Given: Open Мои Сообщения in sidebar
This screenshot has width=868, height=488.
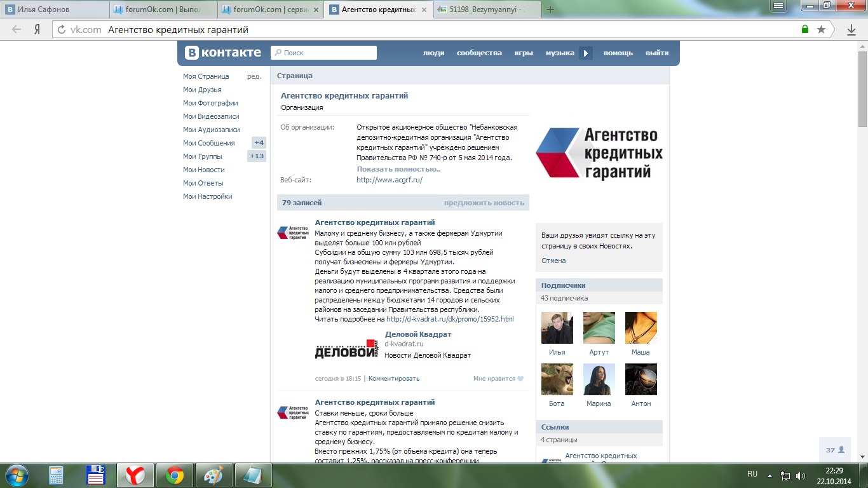Looking at the screenshot, I should pos(209,143).
